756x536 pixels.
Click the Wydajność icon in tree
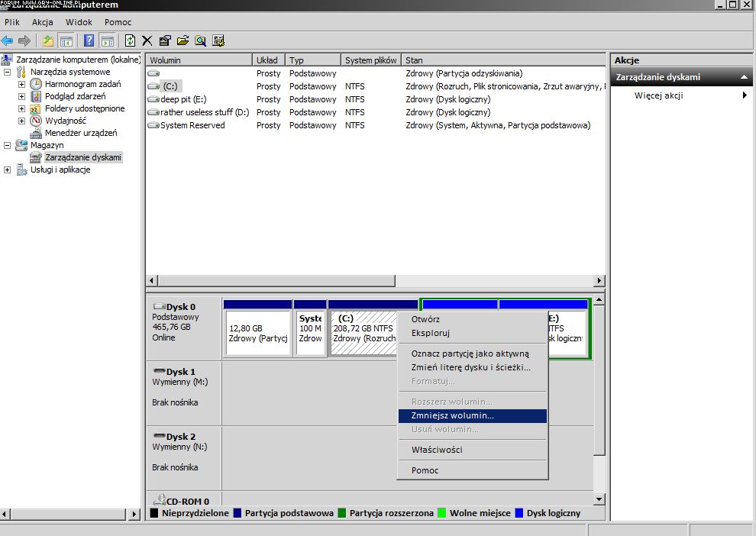[36, 121]
